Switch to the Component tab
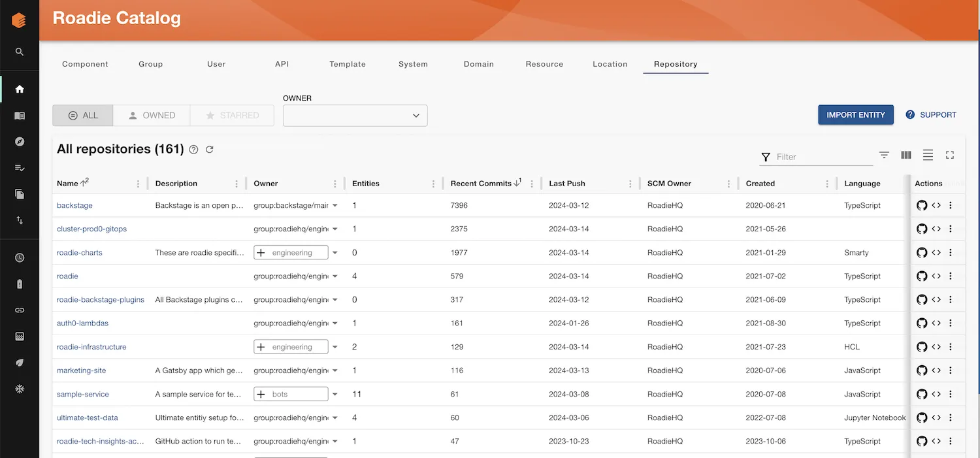Screen dimensions: 980x458 tap(85, 64)
